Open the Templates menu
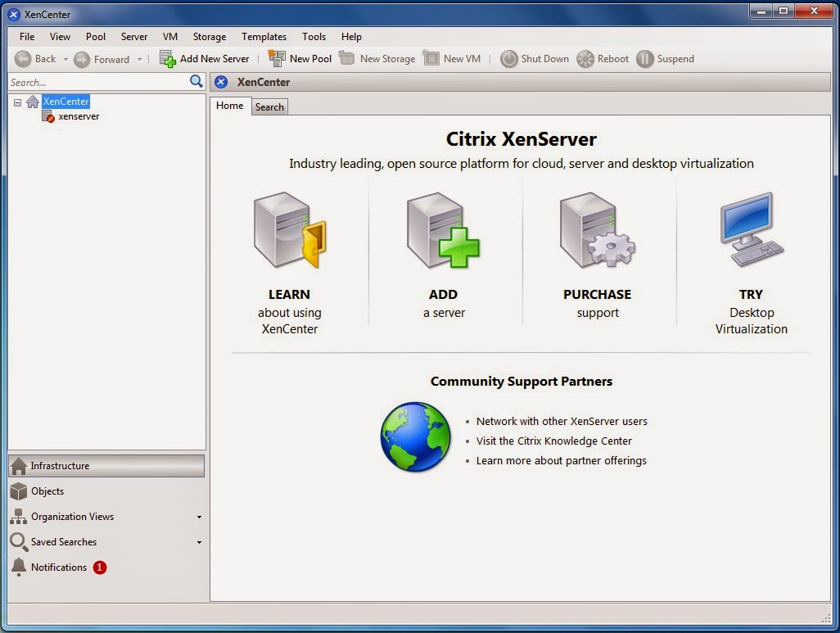Image resolution: width=840 pixels, height=633 pixels. coord(264,37)
